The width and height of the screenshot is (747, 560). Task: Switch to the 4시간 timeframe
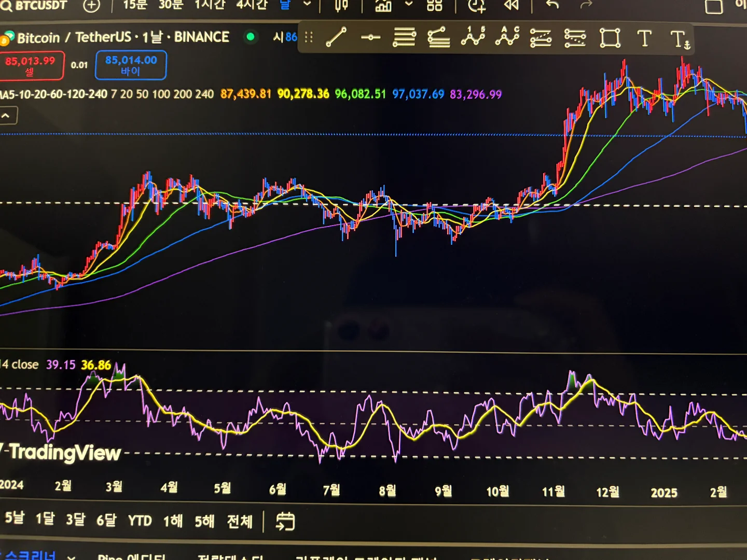252,5
